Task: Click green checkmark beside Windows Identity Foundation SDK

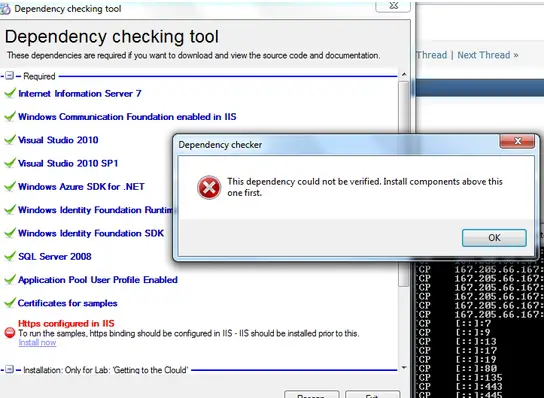Action: [10, 233]
